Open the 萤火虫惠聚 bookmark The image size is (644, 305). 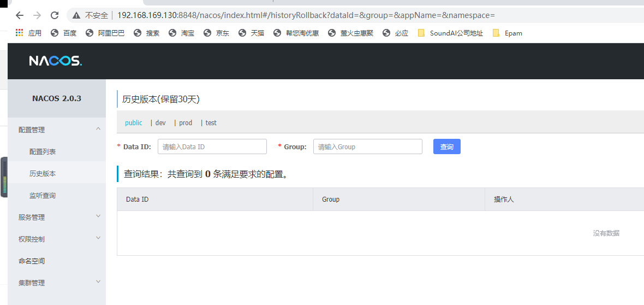pos(350,33)
